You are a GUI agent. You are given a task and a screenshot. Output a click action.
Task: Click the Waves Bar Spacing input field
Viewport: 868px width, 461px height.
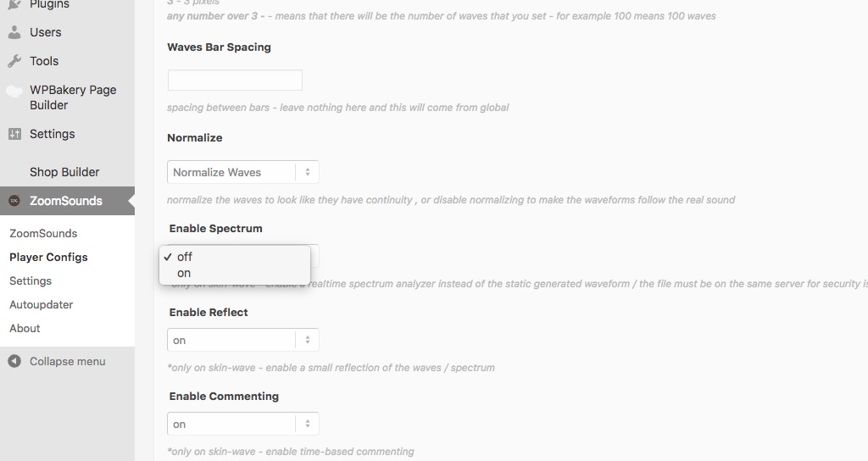tap(235, 81)
